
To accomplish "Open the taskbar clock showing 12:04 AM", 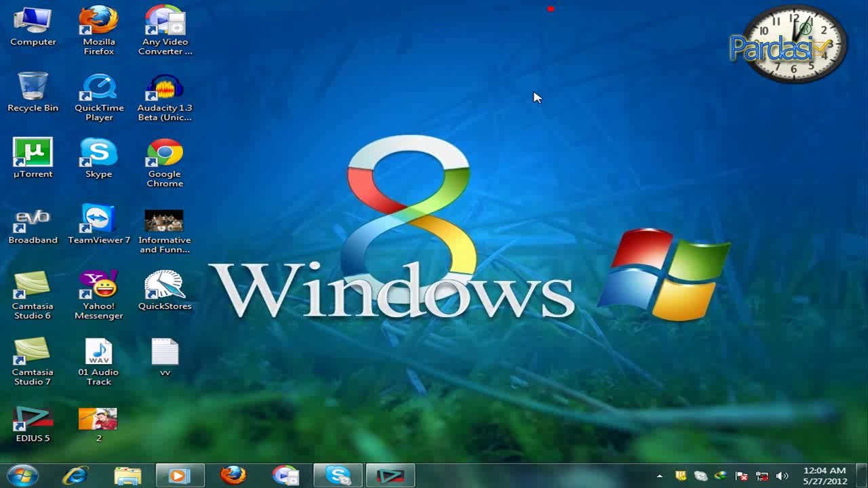I will point(825,476).
